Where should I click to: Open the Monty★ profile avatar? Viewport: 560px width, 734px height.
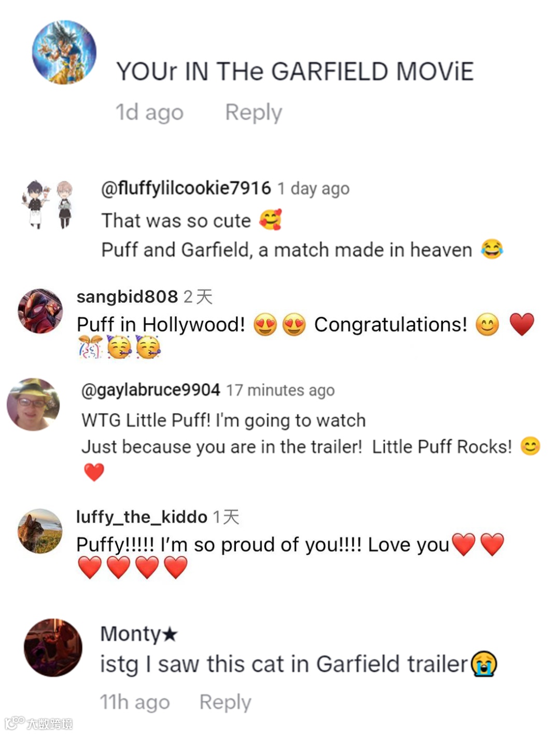pyautogui.click(x=53, y=647)
